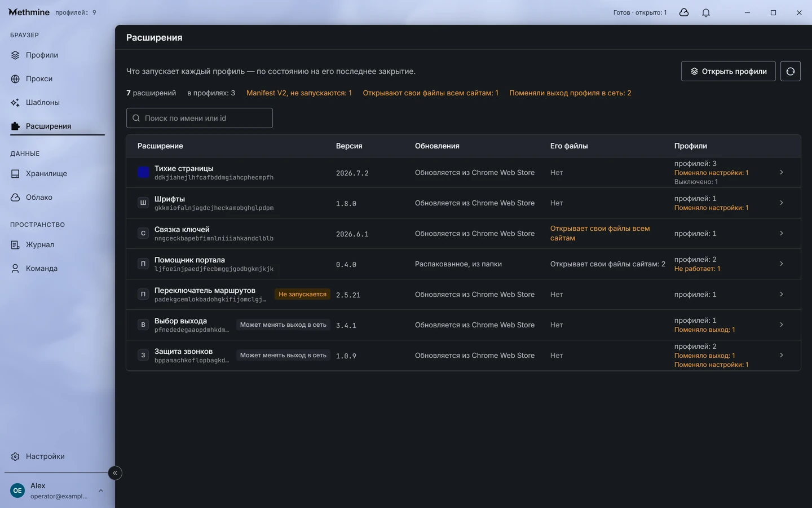Click the Обновления column header
The height and width of the screenshot is (508, 812).
pos(437,146)
